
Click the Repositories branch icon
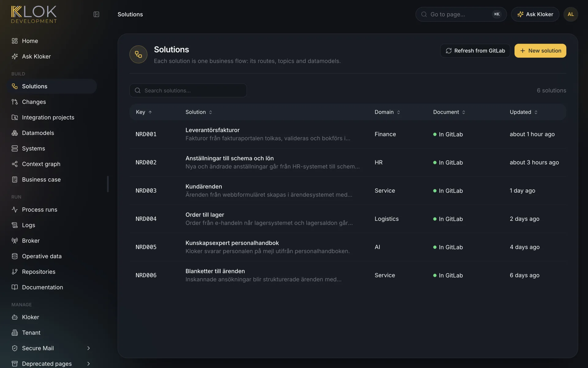[14, 272]
